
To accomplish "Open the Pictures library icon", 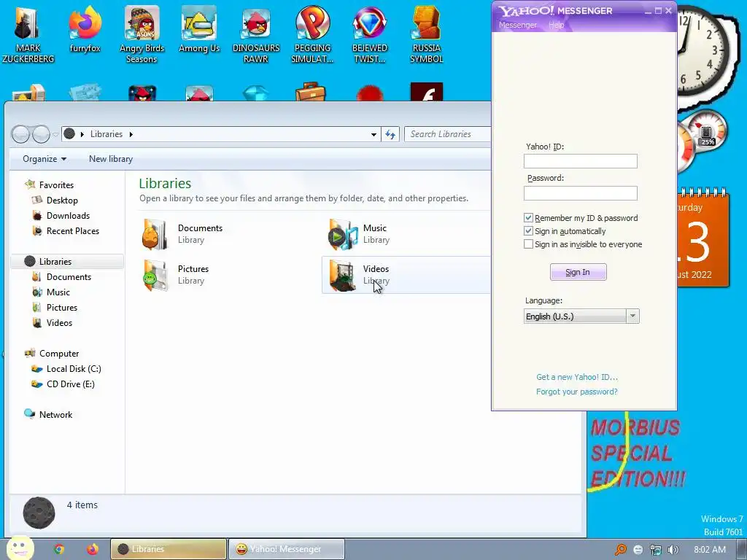I will (x=155, y=275).
